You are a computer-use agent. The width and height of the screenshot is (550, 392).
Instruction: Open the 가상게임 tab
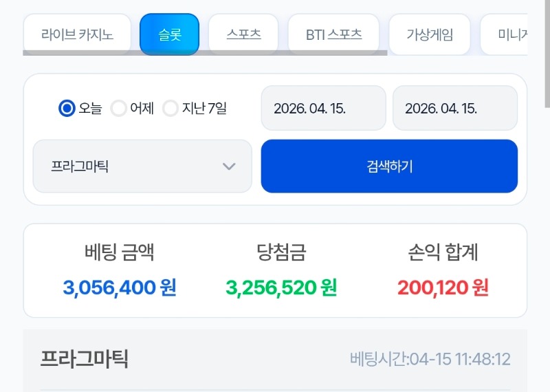pos(430,34)
